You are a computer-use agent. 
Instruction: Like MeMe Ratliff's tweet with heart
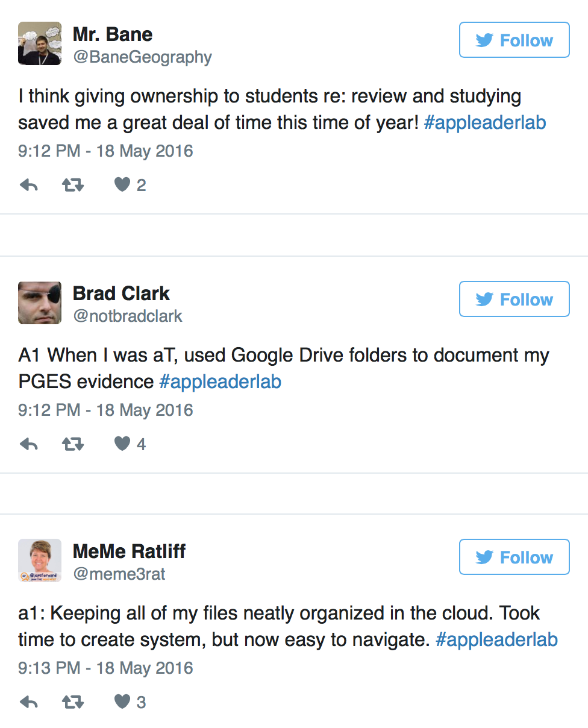pos(123,702)
